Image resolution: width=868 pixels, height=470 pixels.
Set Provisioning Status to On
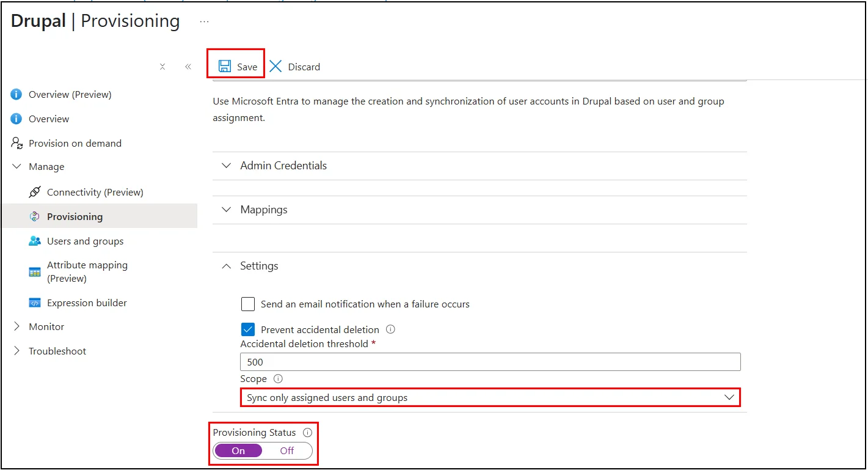click(238, 450)
